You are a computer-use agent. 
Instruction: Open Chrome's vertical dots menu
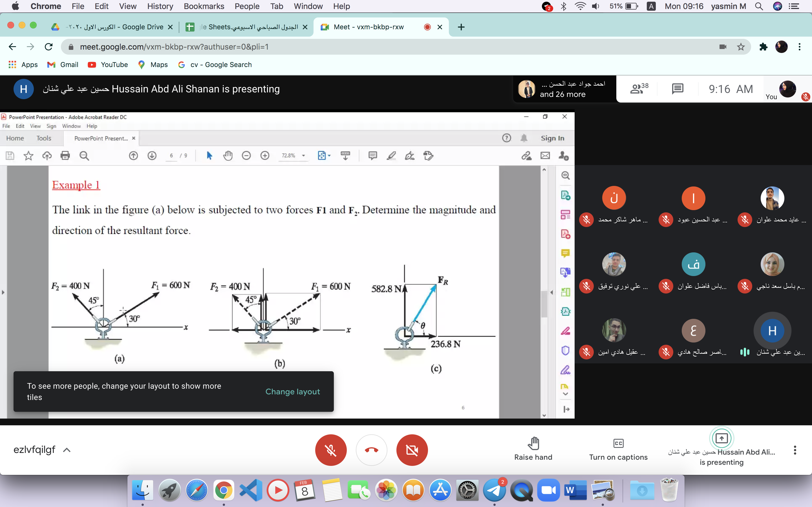pyautogui.click(x=800, y=47)
